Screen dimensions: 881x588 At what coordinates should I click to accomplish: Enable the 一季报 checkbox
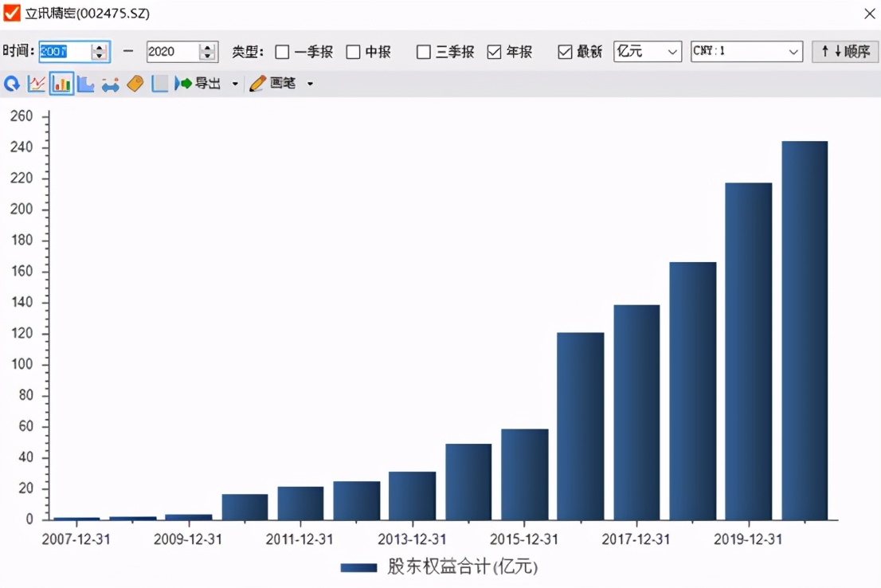point(282,51)
